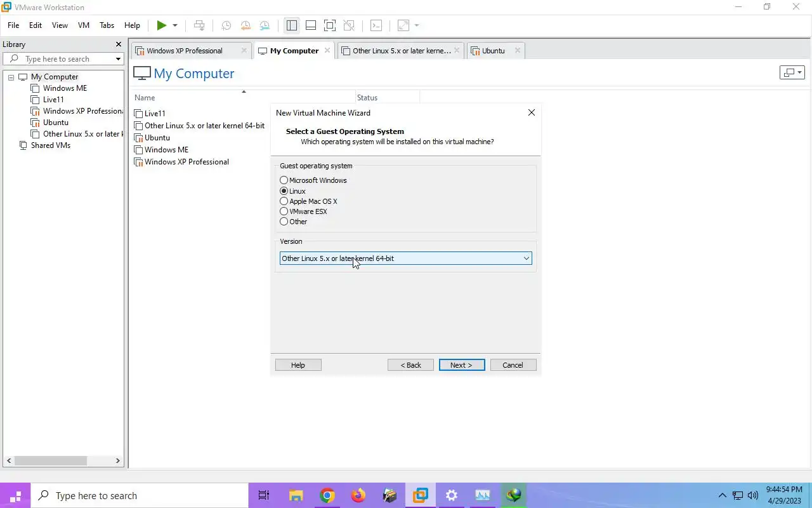
Task: Click the Next button
Action: pyautogui.click(x=462, y=365)
